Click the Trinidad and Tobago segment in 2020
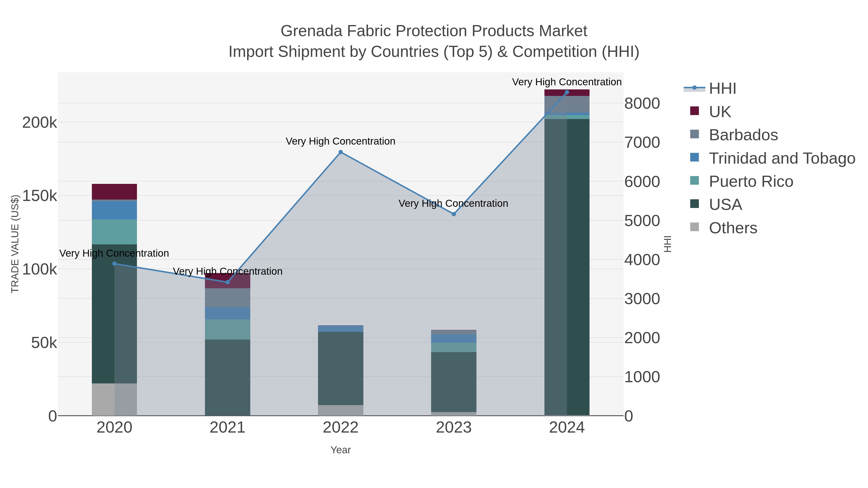This screenshot has width=868, height=488. [x=115, y=210]
